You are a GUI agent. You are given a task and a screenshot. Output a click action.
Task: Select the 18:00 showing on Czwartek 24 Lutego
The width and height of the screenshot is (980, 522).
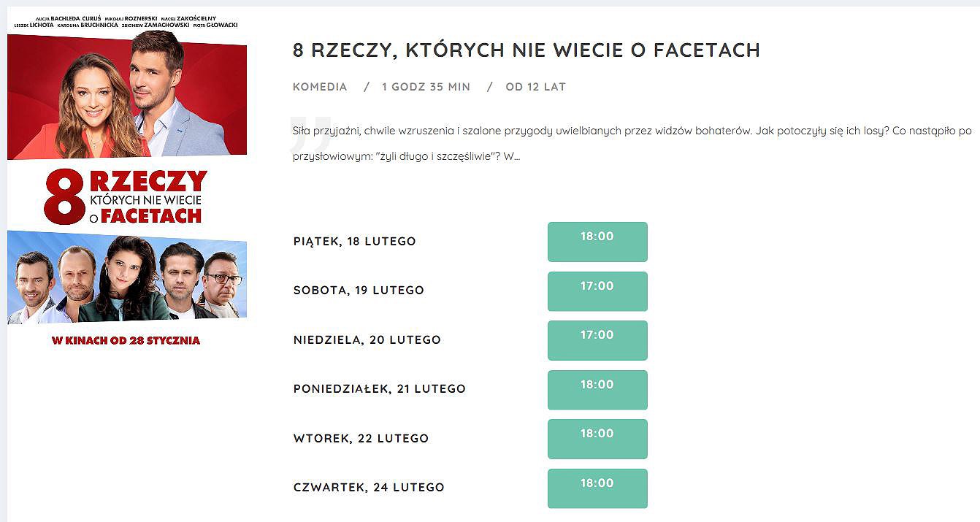pos(597,488)
